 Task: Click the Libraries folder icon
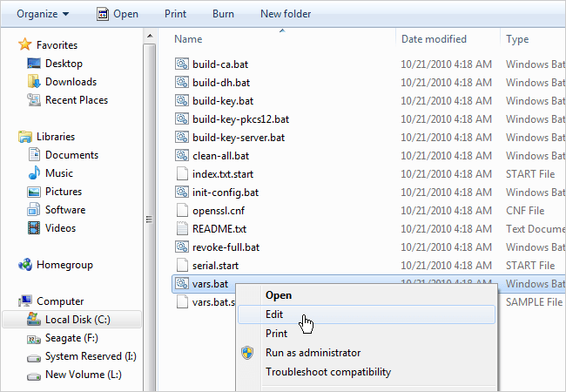pos(25,137)
